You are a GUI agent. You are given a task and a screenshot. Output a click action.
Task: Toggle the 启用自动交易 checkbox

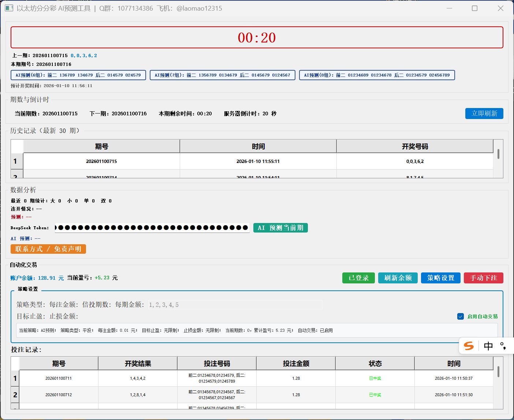point(460,316)
